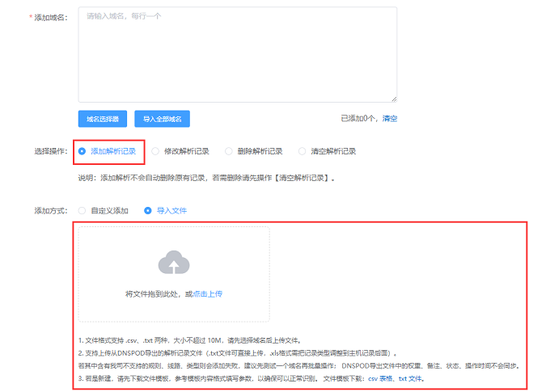Click the 已添加0个 counter text
The height and width of the screenshot is (392, 550).
[358, 119]
